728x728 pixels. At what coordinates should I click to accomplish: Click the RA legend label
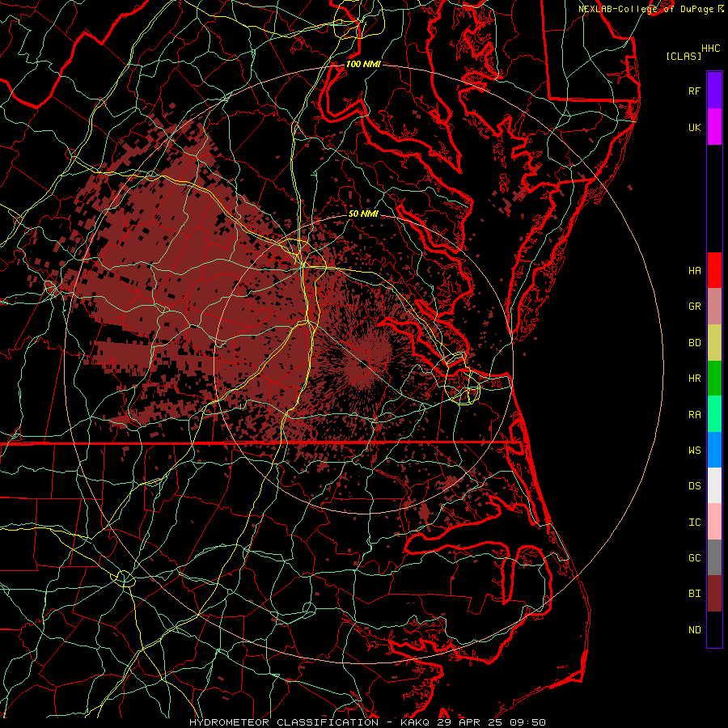694,415
